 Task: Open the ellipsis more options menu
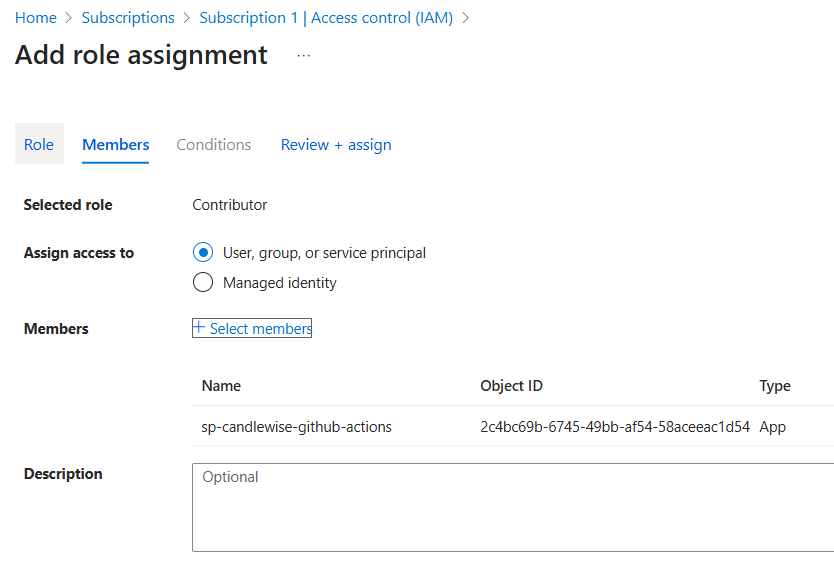304,56
